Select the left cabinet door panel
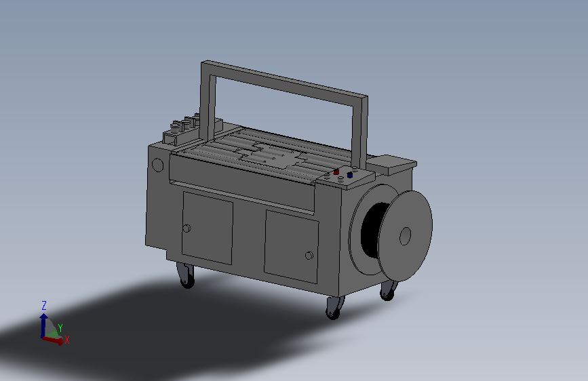The height and width of the screenshot is (381, 588). tap(207, 228)
